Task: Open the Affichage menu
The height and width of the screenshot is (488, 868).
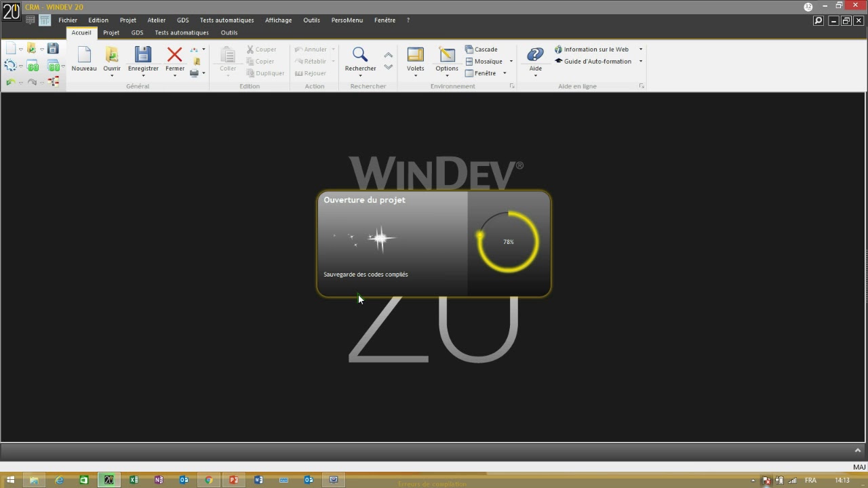Action: (278, 20)
